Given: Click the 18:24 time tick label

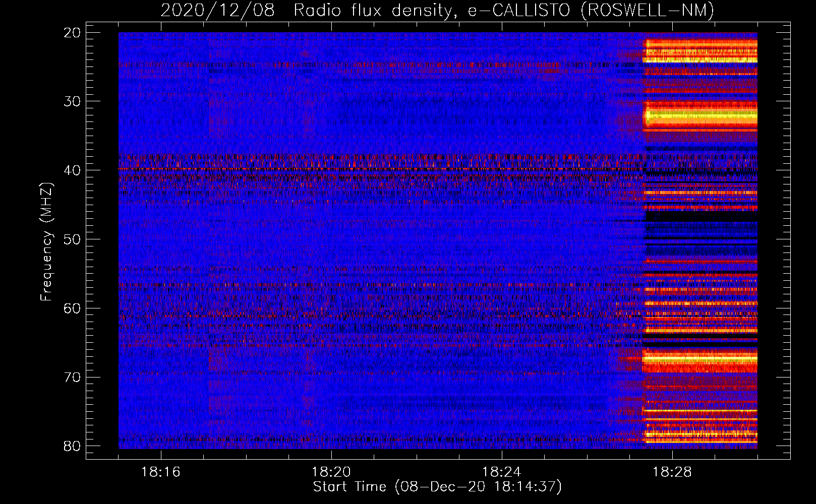Looking at the screenshot, I should 502,472.
